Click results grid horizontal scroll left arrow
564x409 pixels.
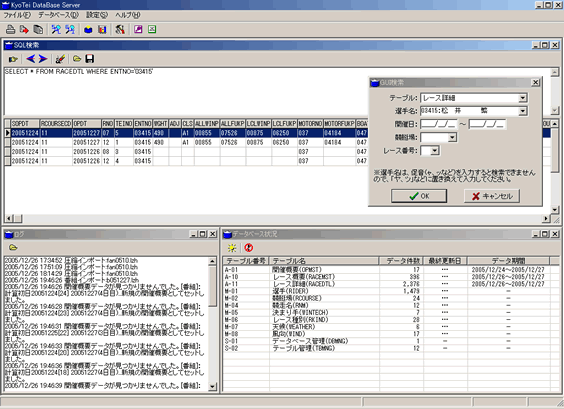point(9,218)
